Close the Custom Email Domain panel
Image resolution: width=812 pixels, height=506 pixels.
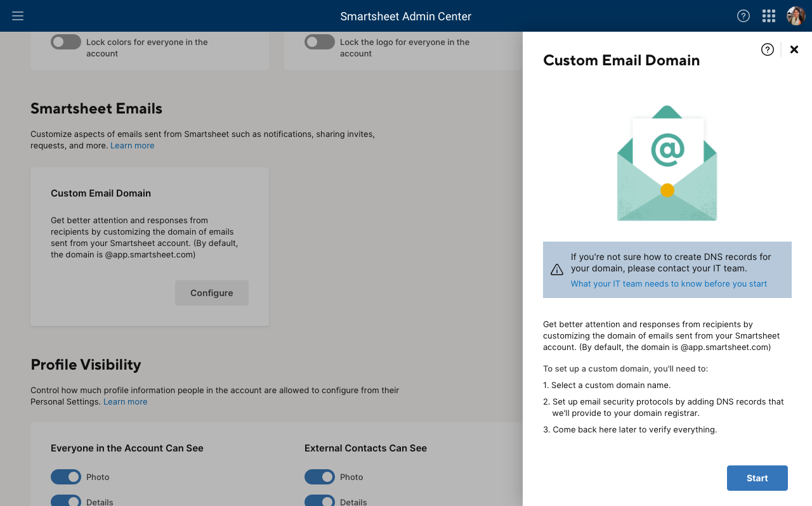(794, 49)
